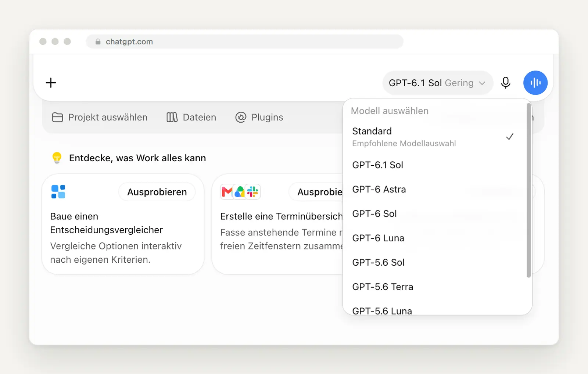
Task: Click Ausprobieren on the Terminübersicht card
Action: 316,192
